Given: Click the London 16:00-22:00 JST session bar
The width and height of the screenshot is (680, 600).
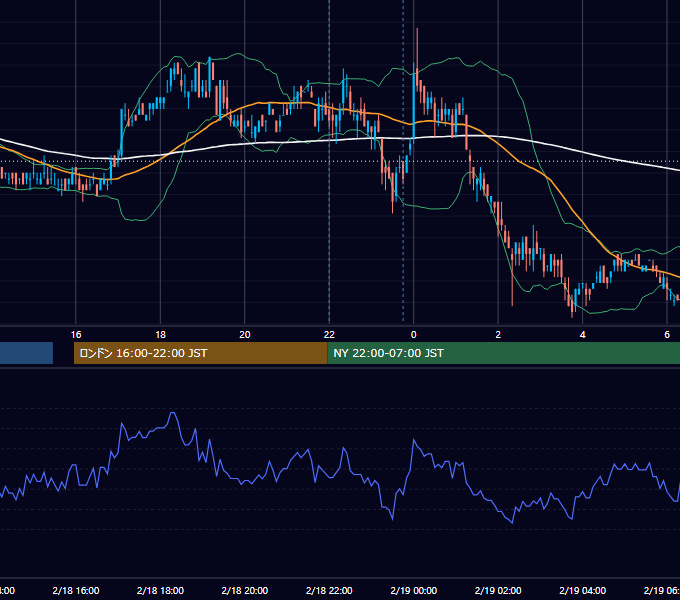Looking at the screenshot, I should (200, 353).
